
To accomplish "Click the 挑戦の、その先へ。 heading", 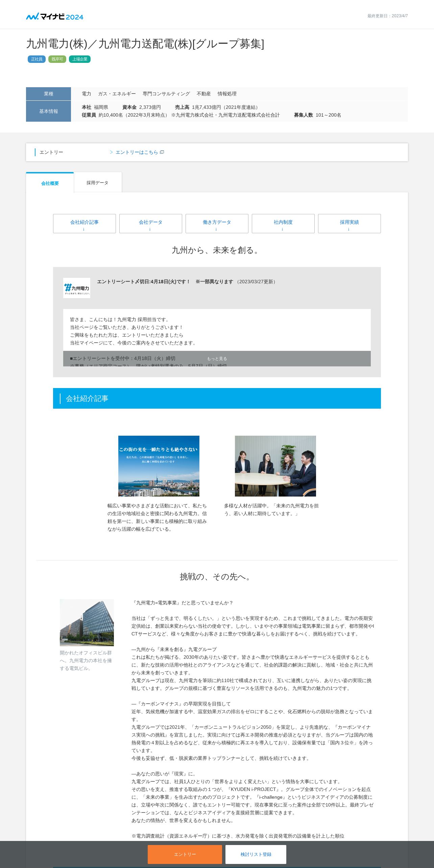I will tap(217, 577).
